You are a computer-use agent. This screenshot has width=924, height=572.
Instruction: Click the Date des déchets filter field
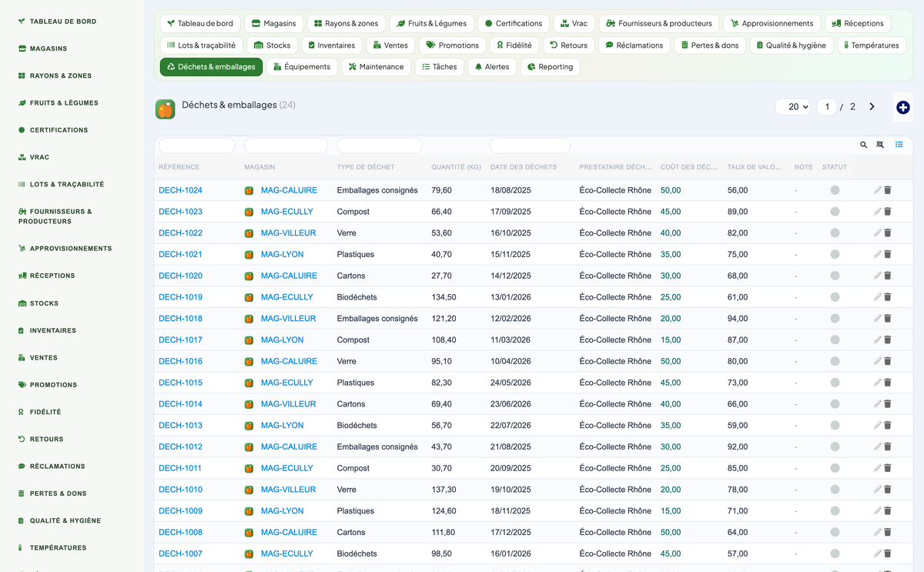[x=531, y=146]
